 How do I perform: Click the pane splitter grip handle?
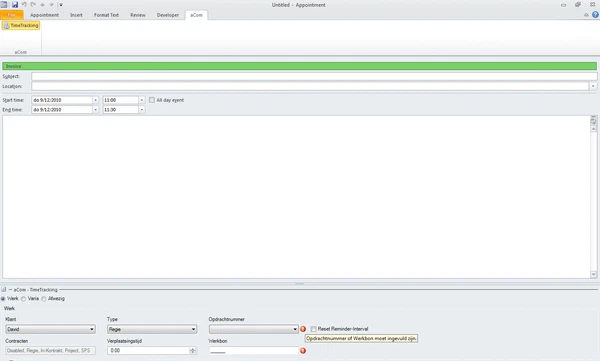tap(299, 284)
